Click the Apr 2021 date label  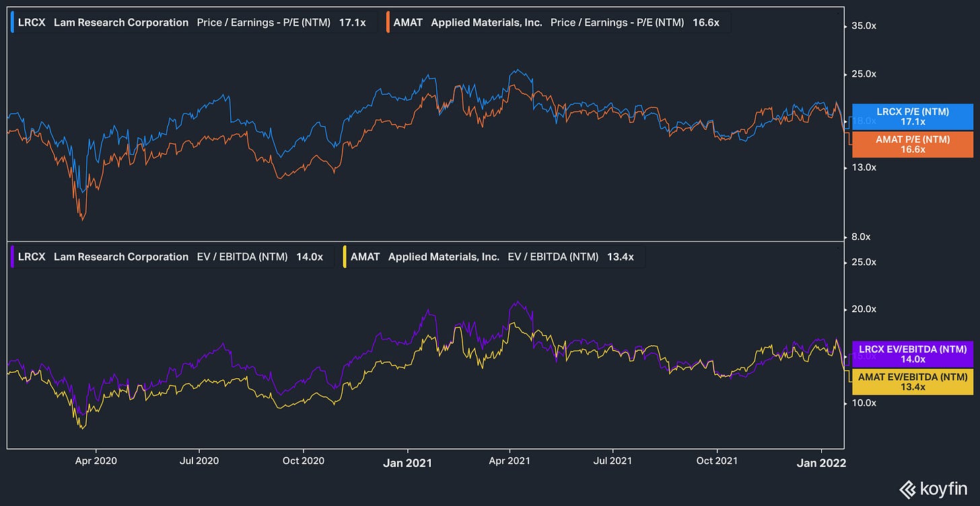[x=510, y=461]
